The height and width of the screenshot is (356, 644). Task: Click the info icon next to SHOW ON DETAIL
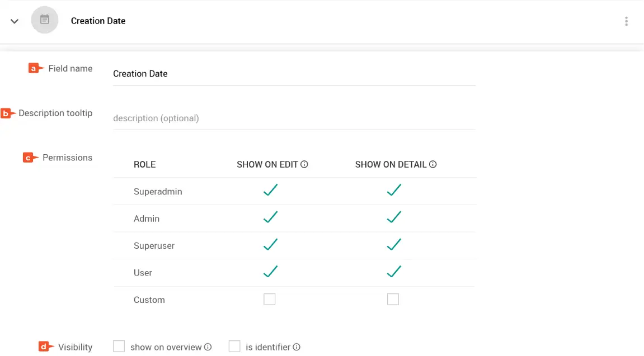(433, 164)
